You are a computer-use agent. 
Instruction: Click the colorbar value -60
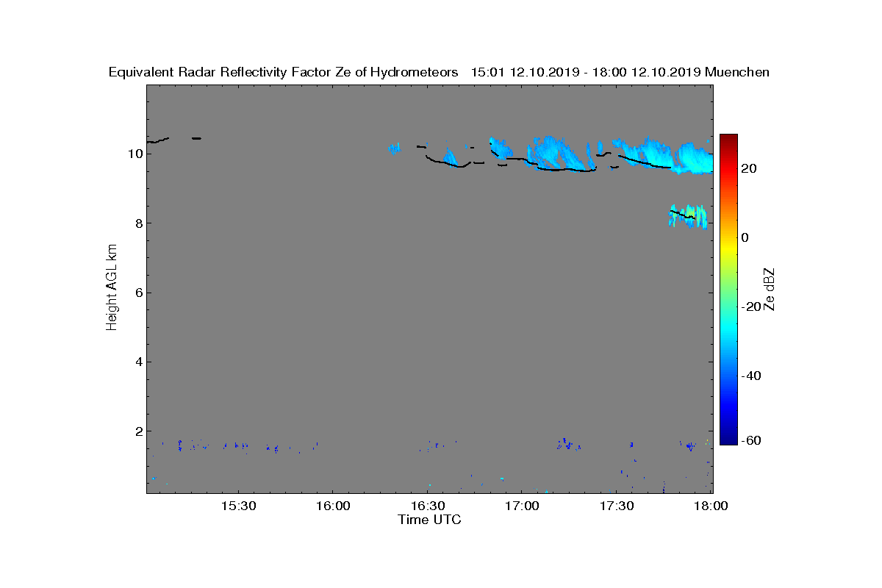750,440
